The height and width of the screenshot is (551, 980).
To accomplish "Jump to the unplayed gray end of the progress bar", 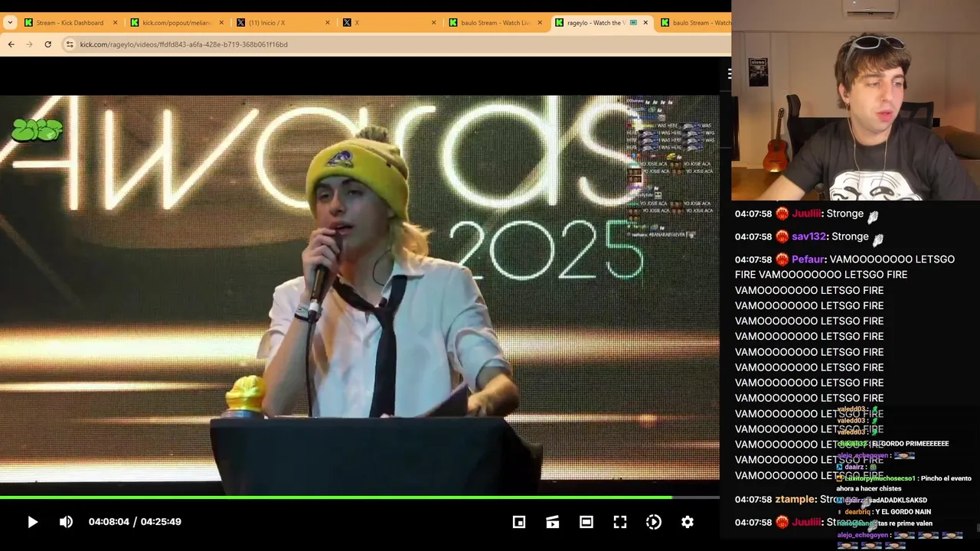I will tap(695, 497).
